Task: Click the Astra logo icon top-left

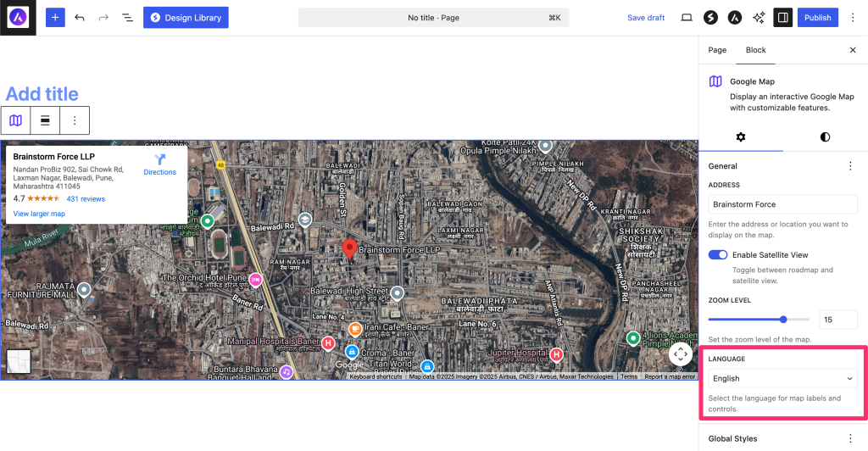Action: coord(18,18)
